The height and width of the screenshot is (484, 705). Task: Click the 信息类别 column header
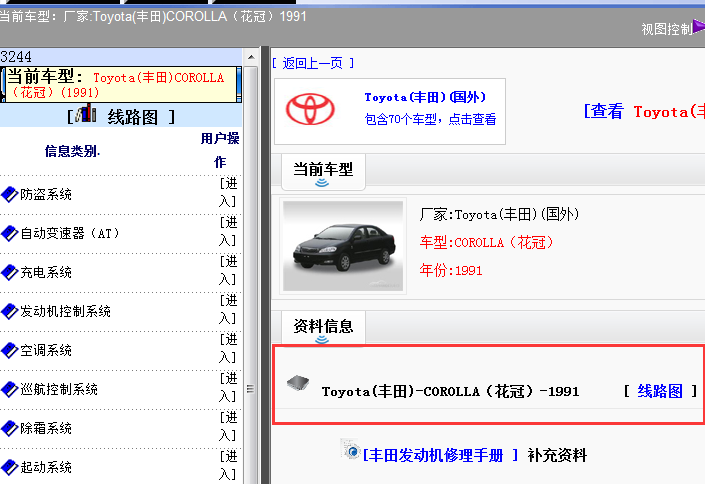pos(72,151)
